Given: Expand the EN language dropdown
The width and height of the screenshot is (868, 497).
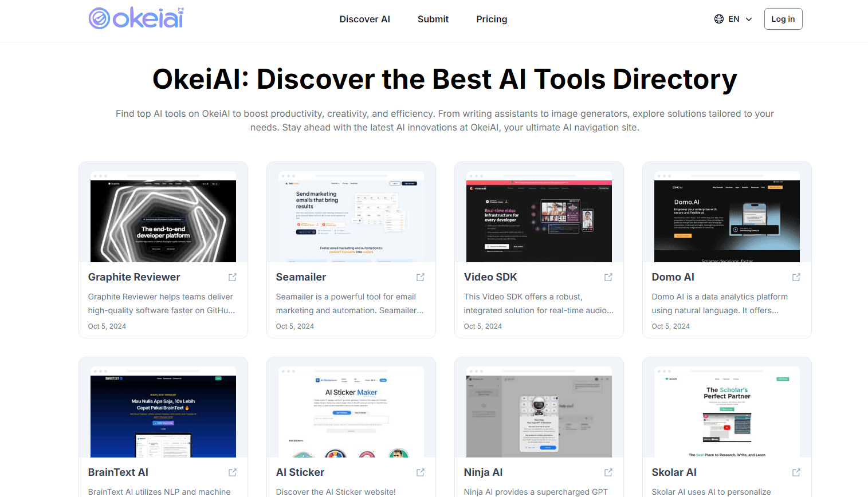Looking at the screenshot, I should point(733,19).
